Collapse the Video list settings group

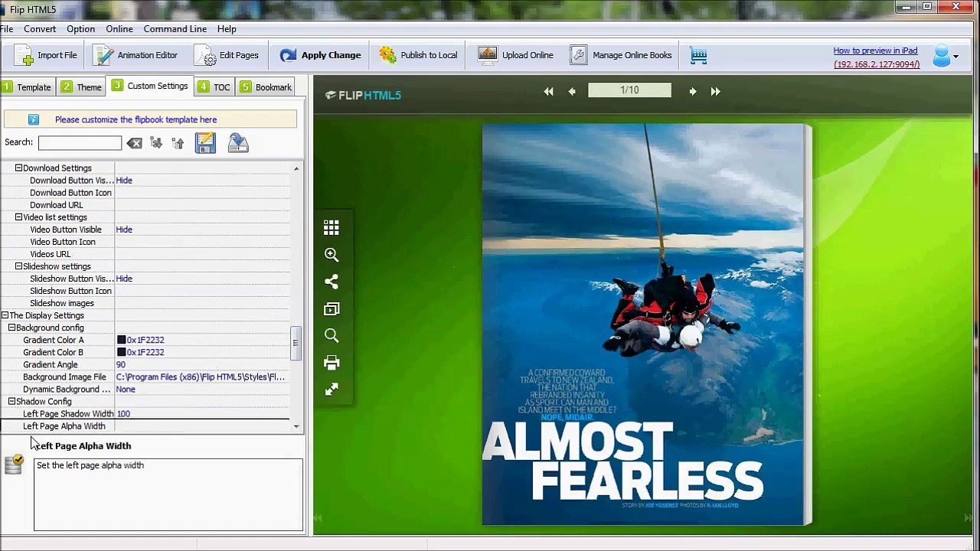pyautogui.click(x=18, y=217)
